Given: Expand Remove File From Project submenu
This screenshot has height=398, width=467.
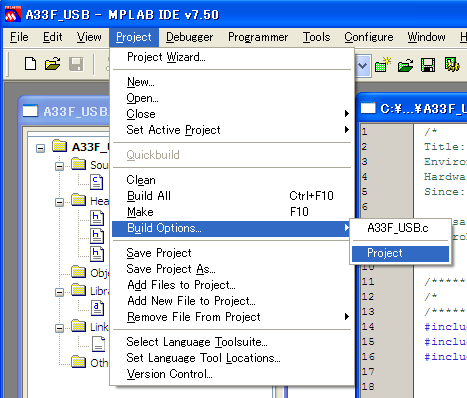Looking at the screenshot, I should point(347,317).
